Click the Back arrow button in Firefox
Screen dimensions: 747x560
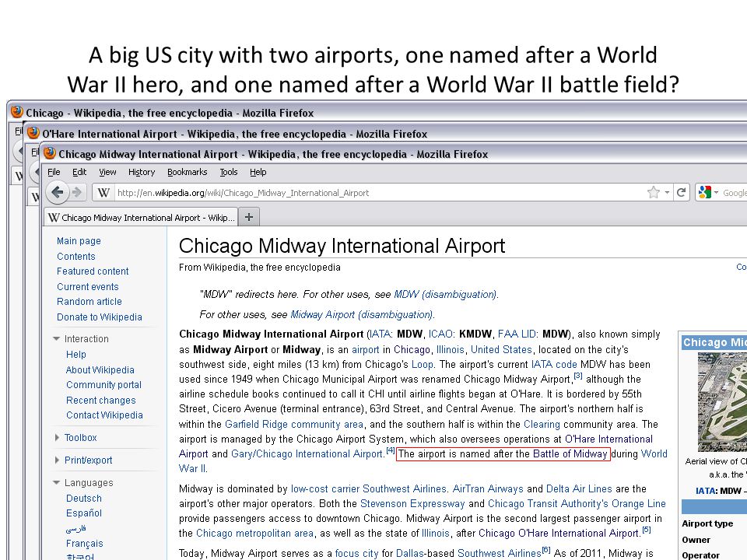tap(57, 192)
